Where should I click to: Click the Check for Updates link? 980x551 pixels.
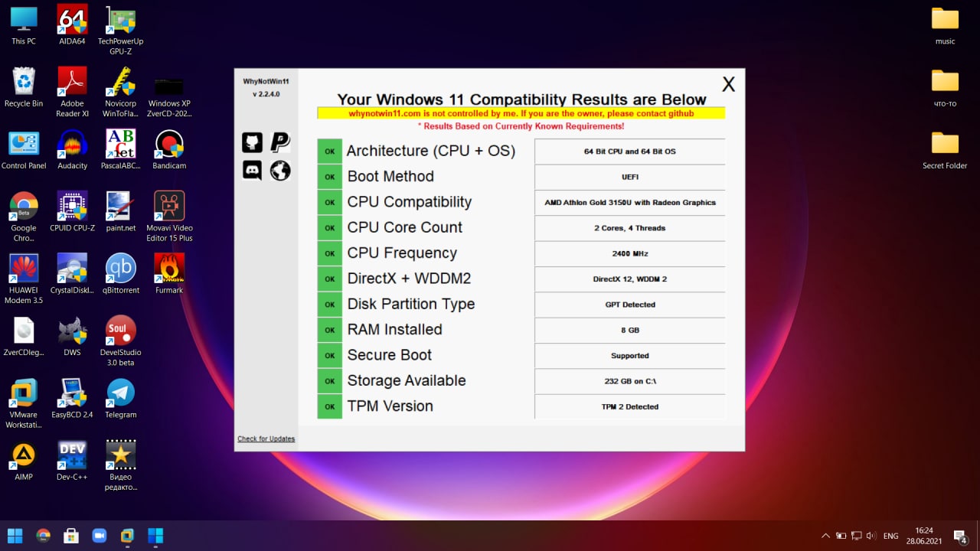(x=266, y=439)
